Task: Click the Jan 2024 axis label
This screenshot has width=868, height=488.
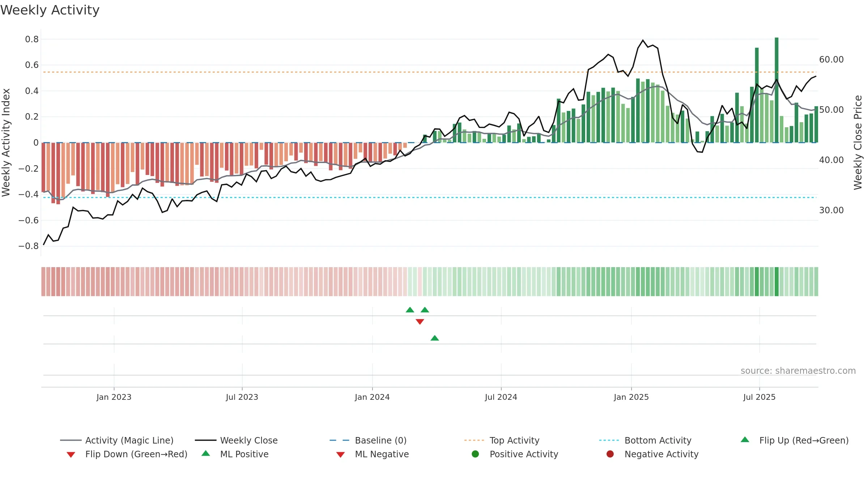Action: click(x=372, y=397)
